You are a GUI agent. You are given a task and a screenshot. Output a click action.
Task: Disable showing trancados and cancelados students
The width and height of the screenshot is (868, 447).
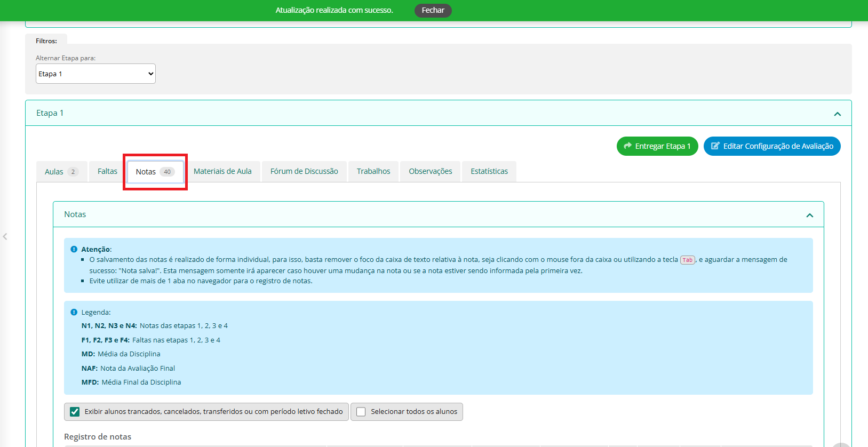click(x=75, y=412)
